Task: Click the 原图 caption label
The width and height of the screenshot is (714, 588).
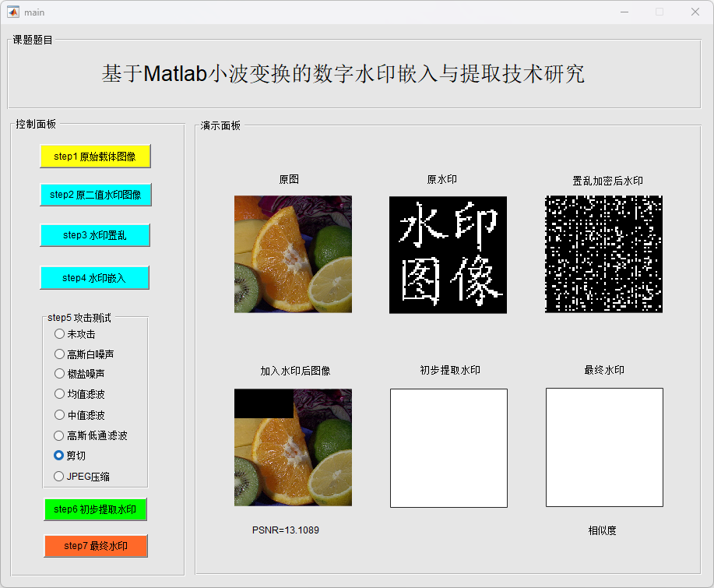Action: click(x=289, y=179)
